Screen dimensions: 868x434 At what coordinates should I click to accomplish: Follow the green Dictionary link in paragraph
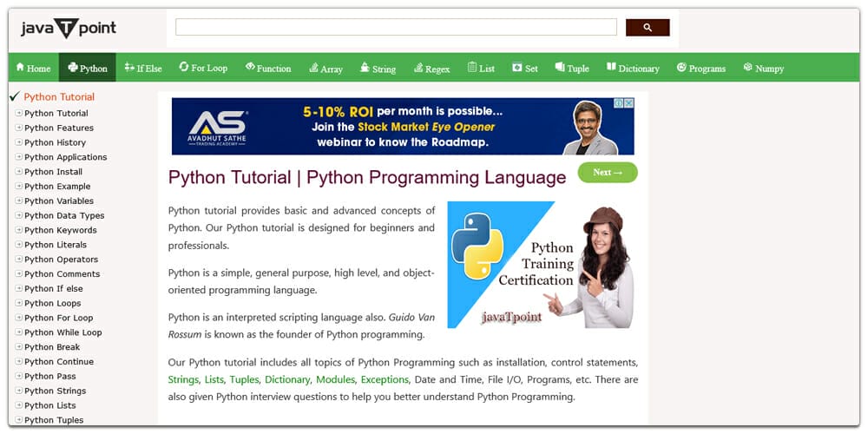pyautogui.click(x=287, y=380)
